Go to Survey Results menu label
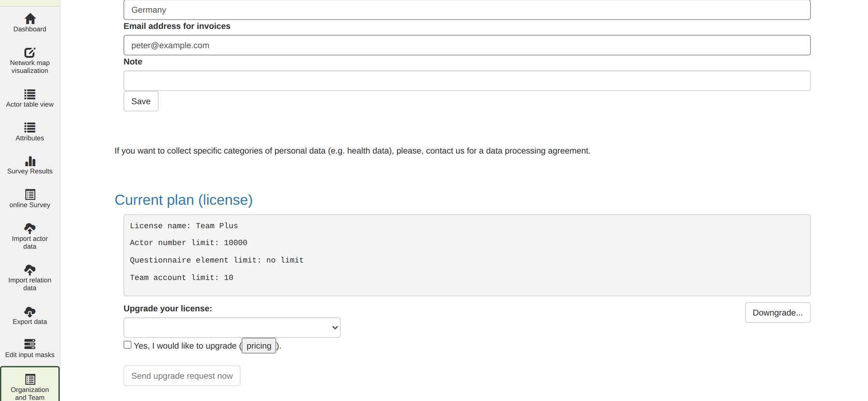The width and height of the screenshot is (868, 401). tap(30, 171)
